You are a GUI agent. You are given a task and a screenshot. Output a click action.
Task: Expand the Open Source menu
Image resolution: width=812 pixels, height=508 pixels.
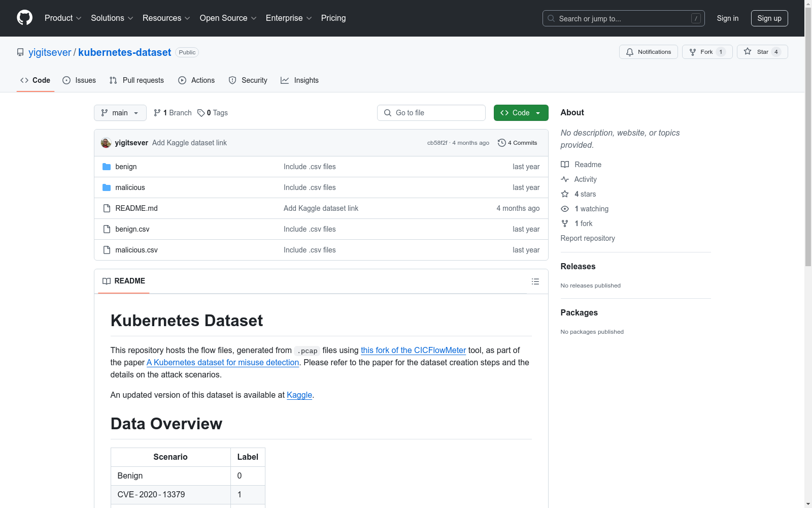[x=228, y=18]
